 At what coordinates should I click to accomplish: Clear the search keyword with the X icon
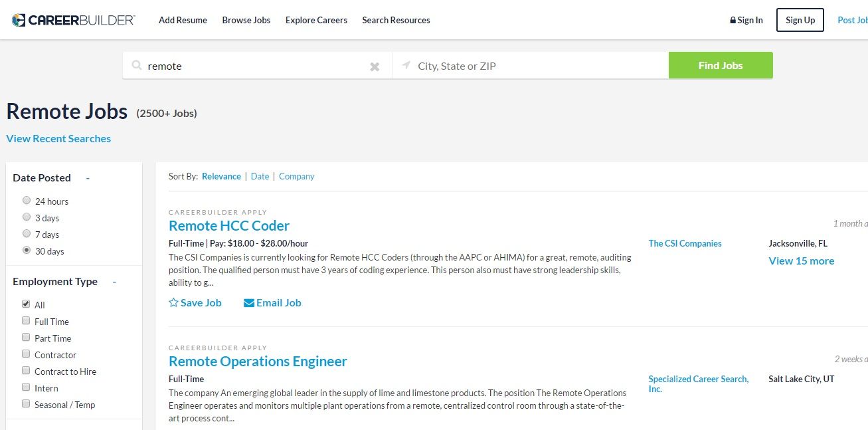pos(375,66)
